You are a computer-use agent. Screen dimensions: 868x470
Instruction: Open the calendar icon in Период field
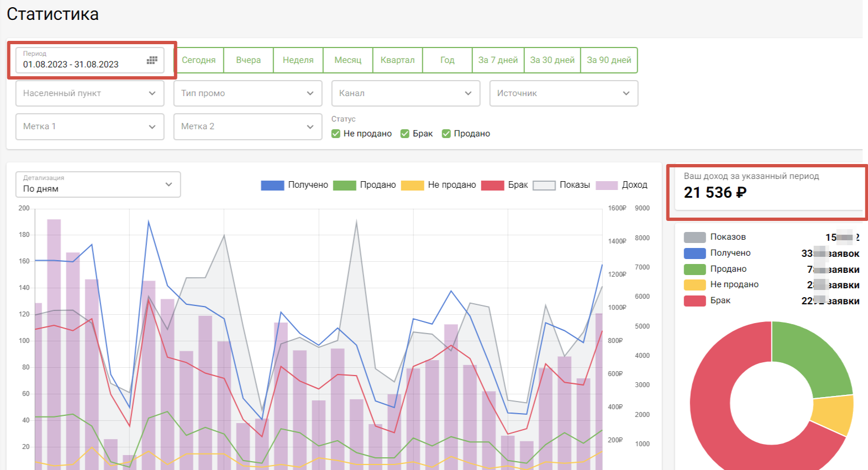(152, 60)
